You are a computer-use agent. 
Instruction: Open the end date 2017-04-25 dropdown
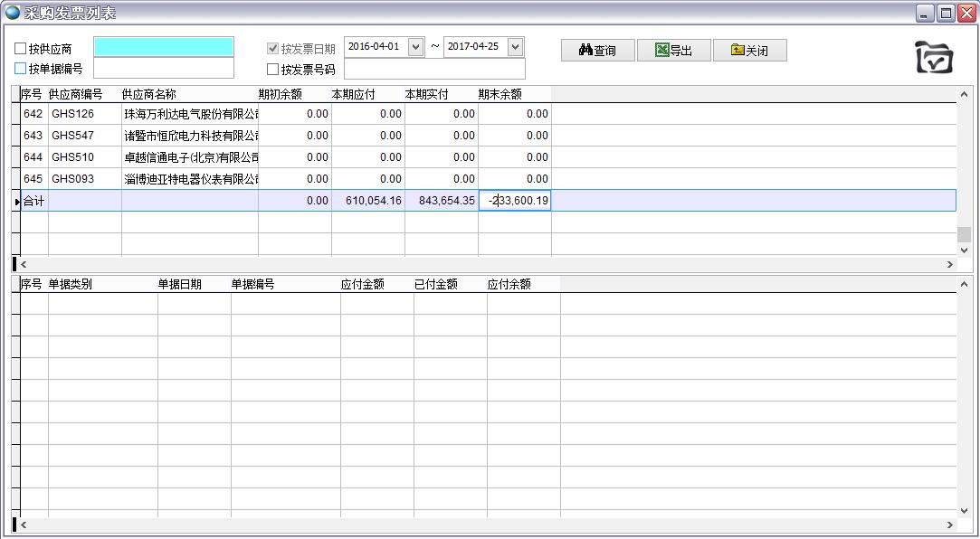515,47
